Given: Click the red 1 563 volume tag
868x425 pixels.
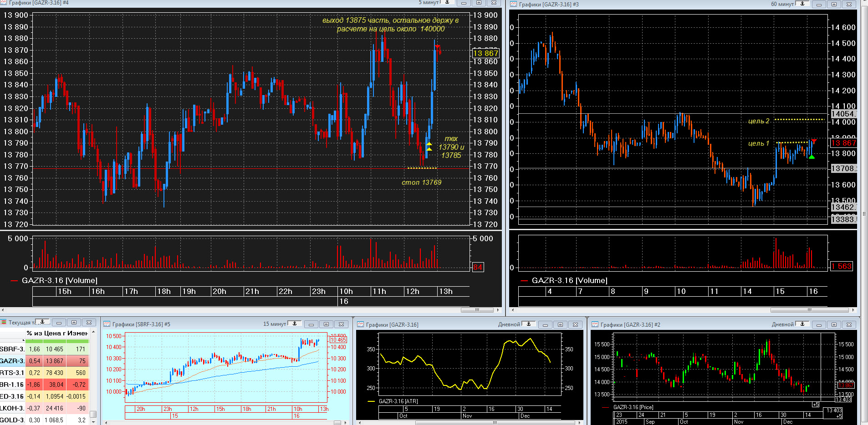Looking at the screenshot, I should [x=841, y=267].
